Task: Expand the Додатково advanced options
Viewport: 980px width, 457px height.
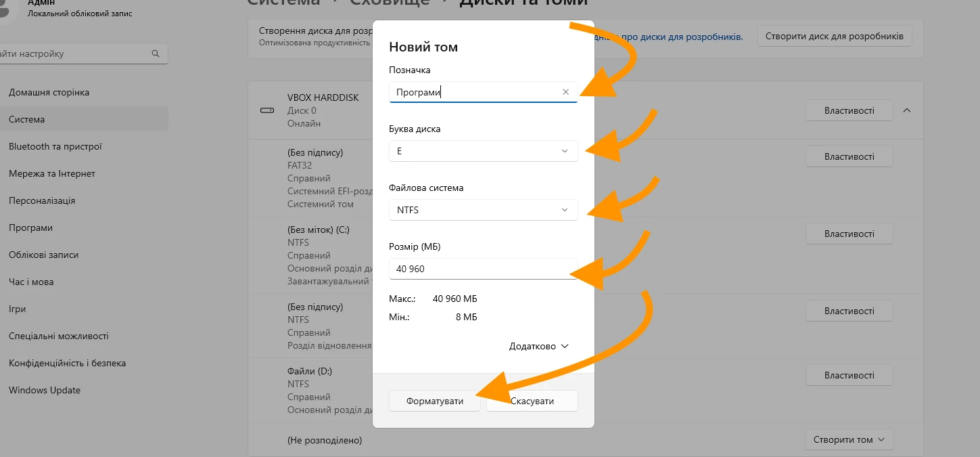Action: [539, 346]
